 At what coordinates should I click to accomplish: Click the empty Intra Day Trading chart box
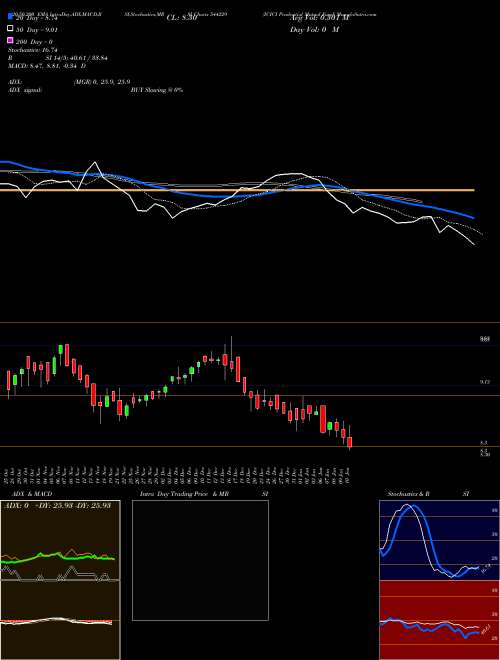pyautogui.click(x=200, y=560)
